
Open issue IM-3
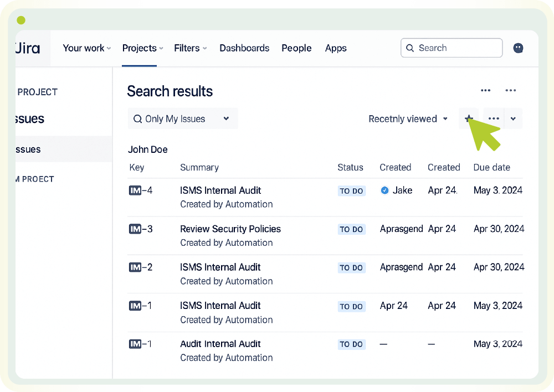tap(141, 229)
